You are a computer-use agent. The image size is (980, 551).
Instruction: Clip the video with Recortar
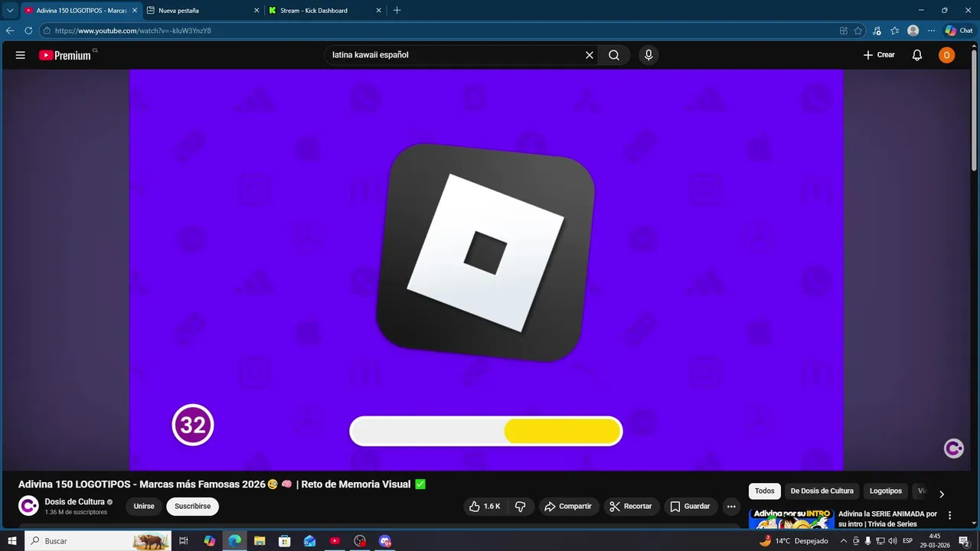pos(631,507)
